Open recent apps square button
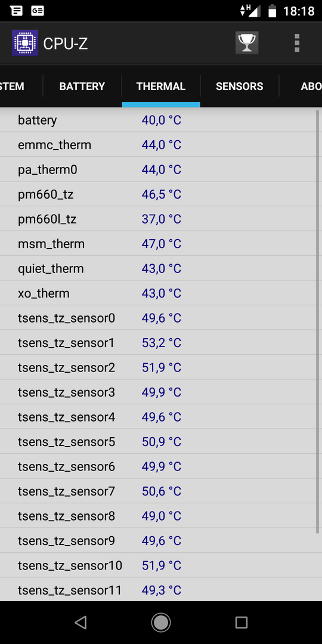Image resolution: width=322 pixels, height=644 pixels. point(241,623)
